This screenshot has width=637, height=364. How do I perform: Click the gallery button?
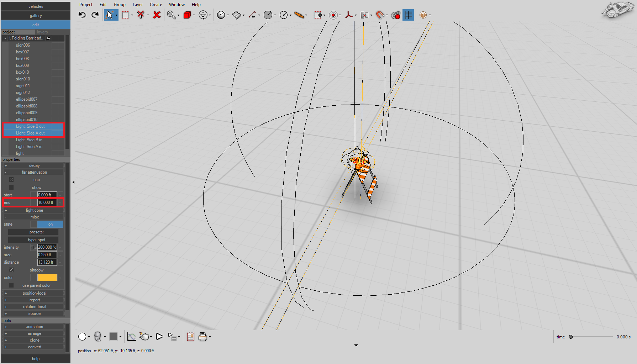coord(36,16)
